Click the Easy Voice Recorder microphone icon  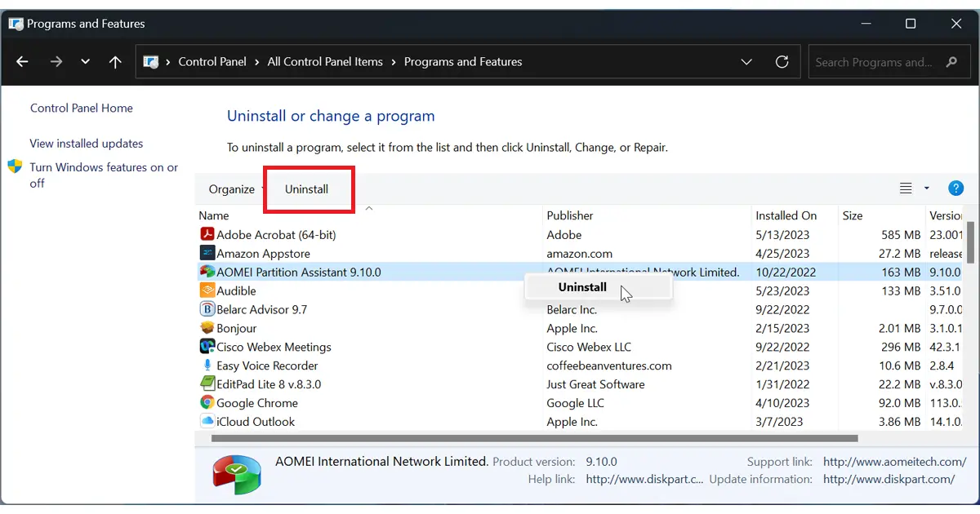coord(207,366)
